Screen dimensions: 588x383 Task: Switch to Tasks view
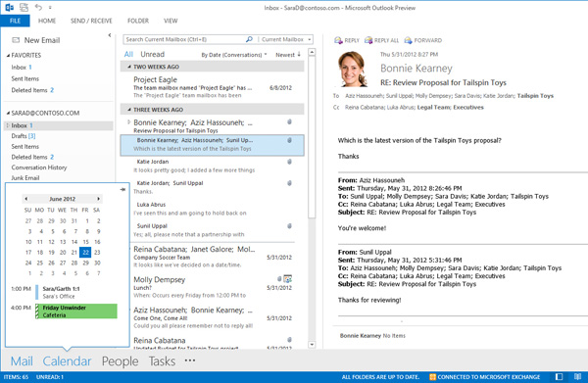[162, 361]
